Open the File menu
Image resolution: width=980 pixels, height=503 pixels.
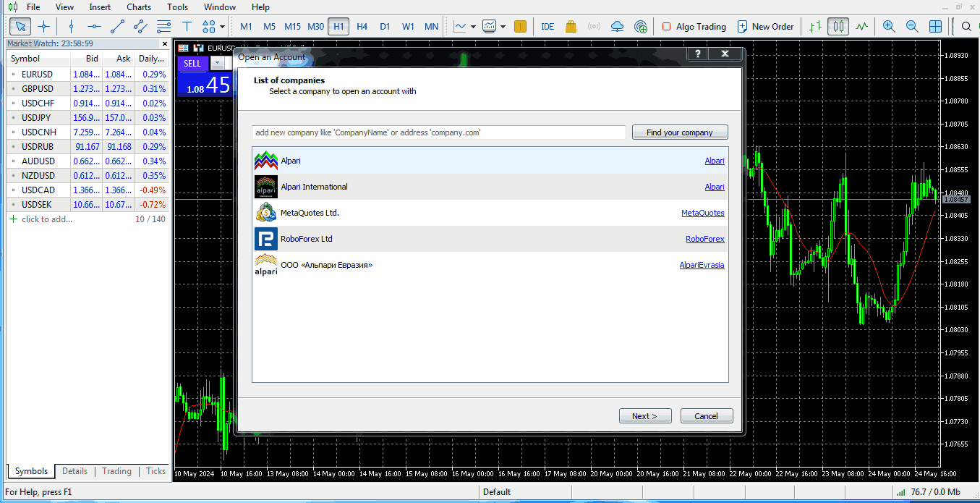pyautogui.click(x=33, y=7)
